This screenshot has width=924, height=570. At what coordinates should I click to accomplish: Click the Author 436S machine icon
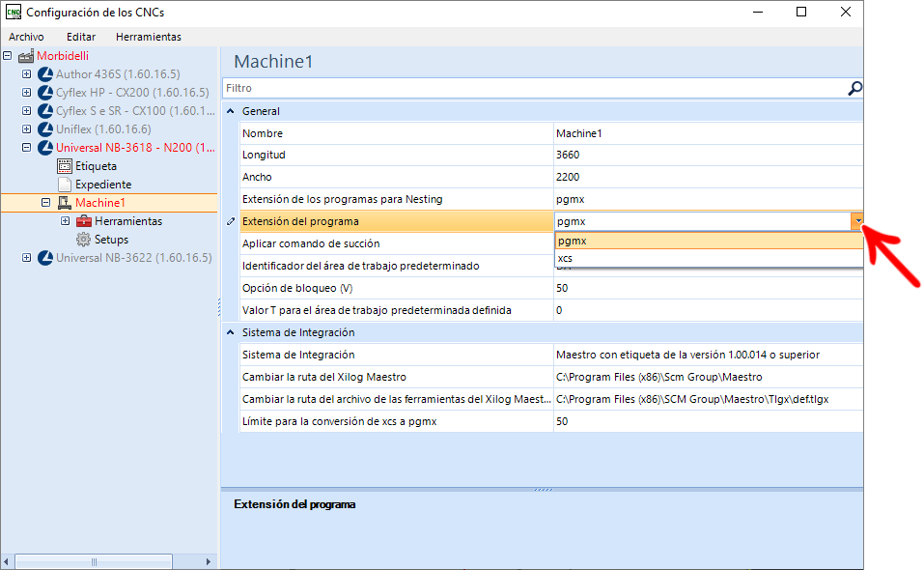click(45, 74)
